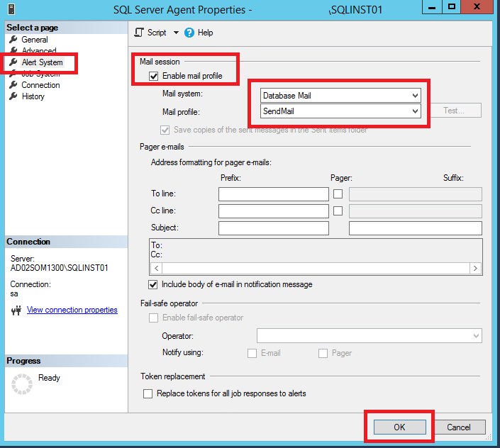
Task: Open Help via the question mark icon
Action: click(189, 33)
